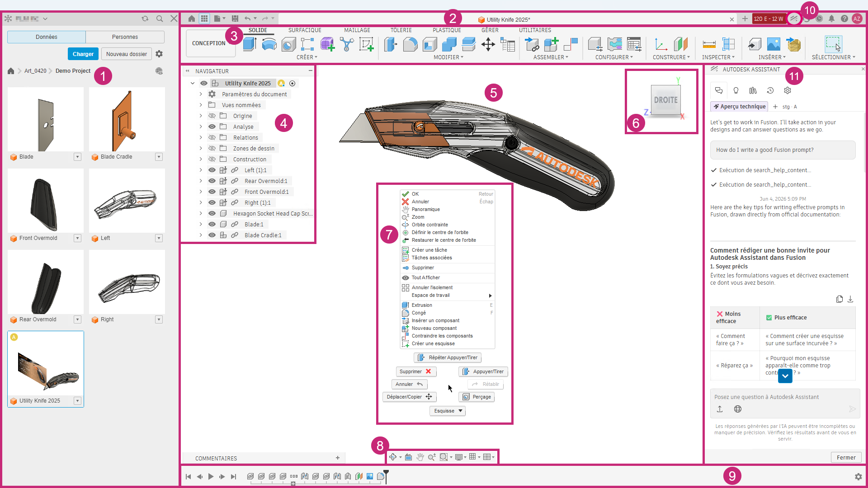The image size is (868, 488).
Task: Switch to the SURFACIQUE tab
Action: [305, 30]
